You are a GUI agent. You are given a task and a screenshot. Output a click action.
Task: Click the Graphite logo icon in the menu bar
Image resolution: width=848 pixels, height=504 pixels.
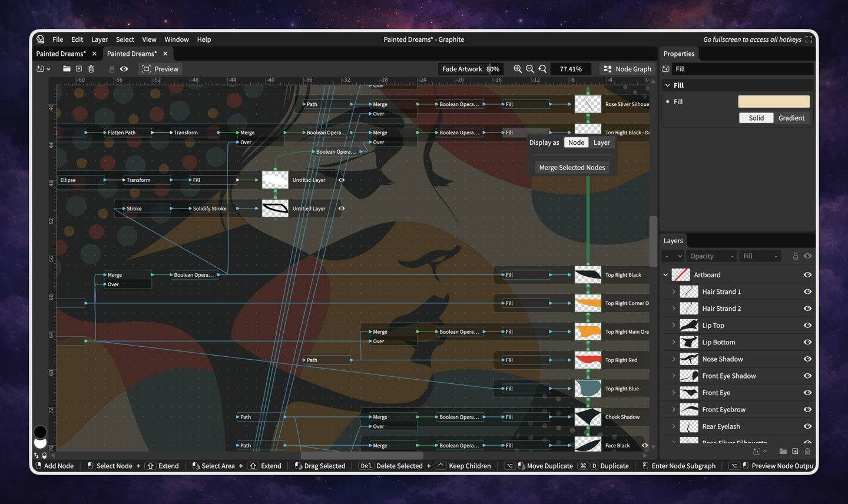coord(41,39)
